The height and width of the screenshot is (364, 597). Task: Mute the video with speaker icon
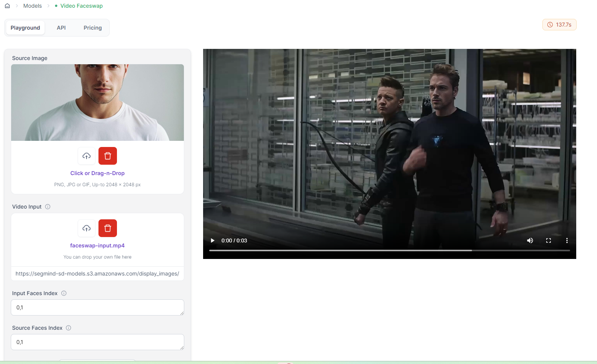tap(530, 240)
